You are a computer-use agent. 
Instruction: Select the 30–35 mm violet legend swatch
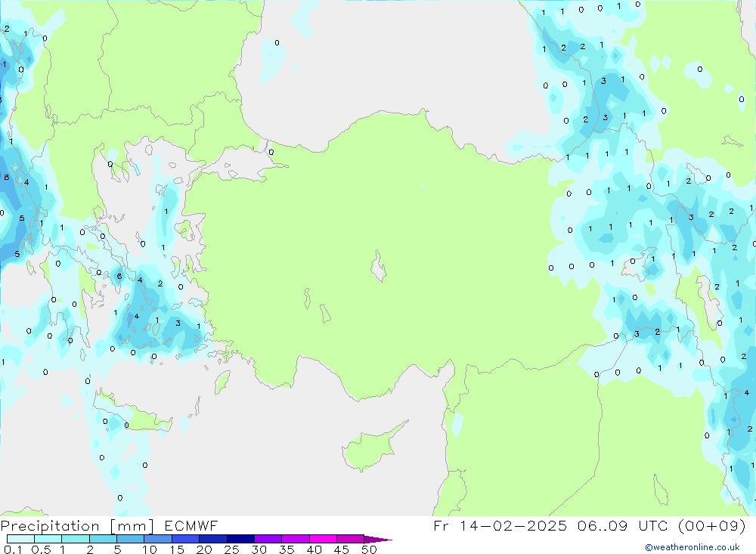pos(268,539)
